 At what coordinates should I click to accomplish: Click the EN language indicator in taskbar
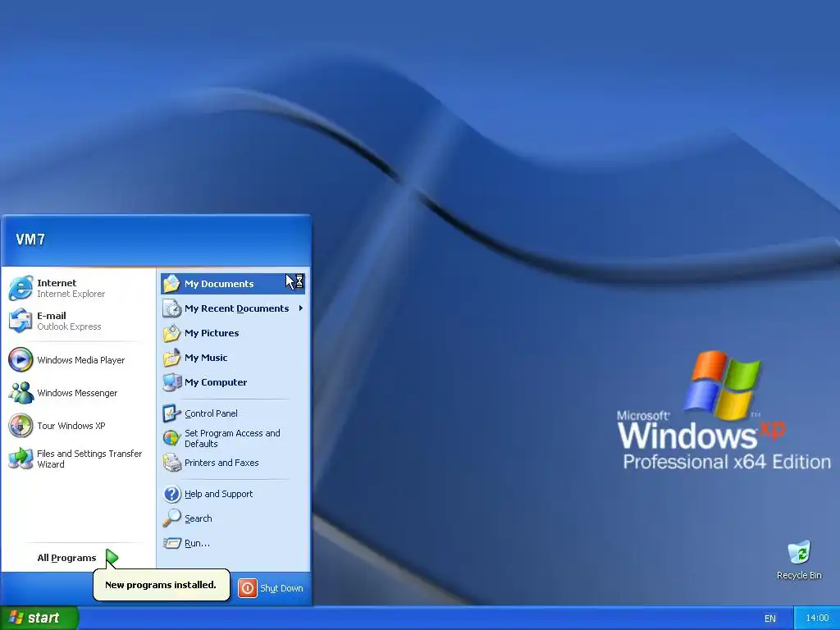point(769,619)
